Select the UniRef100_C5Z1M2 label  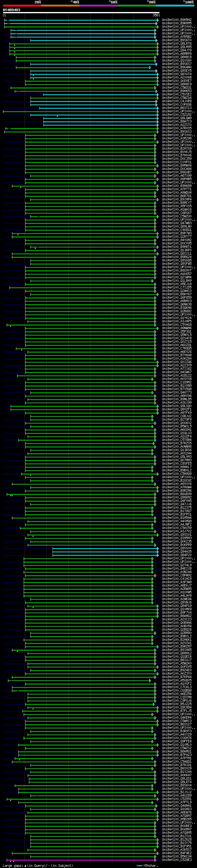(x=177, y=115)
